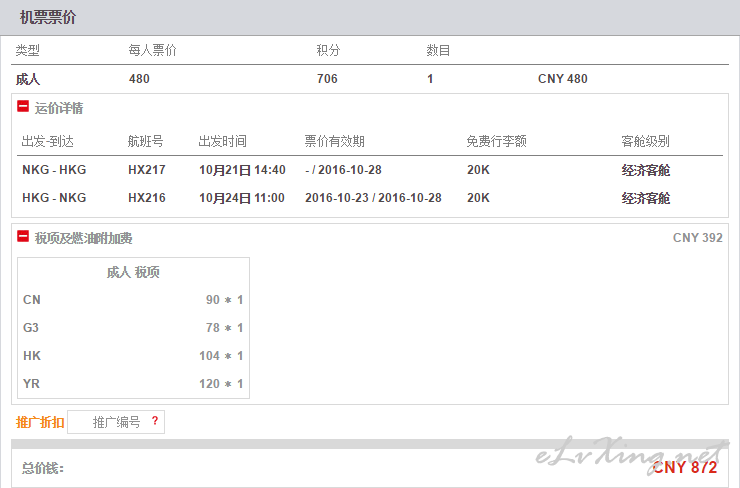Click the 出发时间 column header
The width and height of the screenshot is (740, 488).
point(222,141)
